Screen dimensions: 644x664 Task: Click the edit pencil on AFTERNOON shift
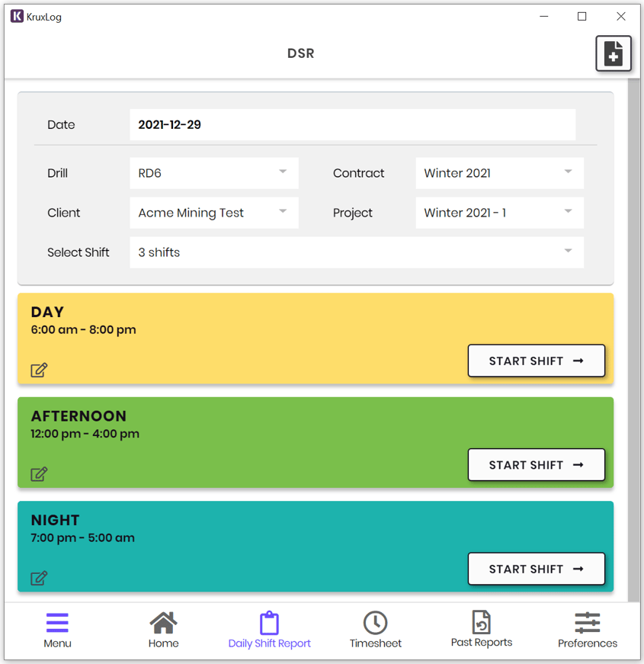39,473
